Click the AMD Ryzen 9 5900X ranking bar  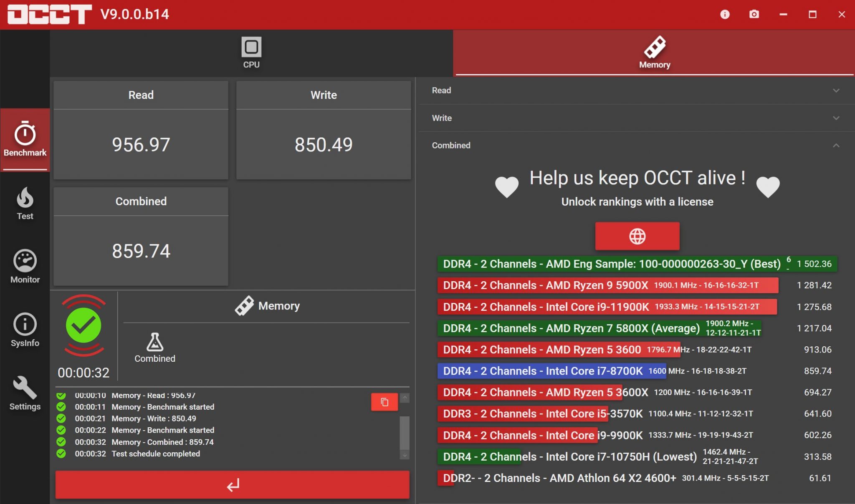tap(607, 285)
